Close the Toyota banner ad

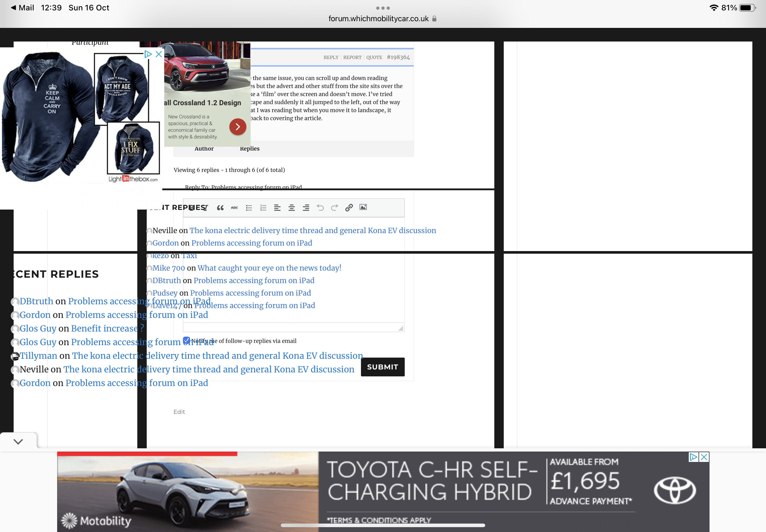pos(704,457)
